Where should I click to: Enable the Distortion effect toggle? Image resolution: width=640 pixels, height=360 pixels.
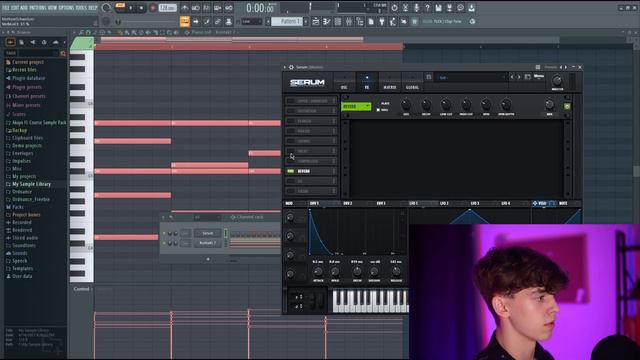click(291, 111)
